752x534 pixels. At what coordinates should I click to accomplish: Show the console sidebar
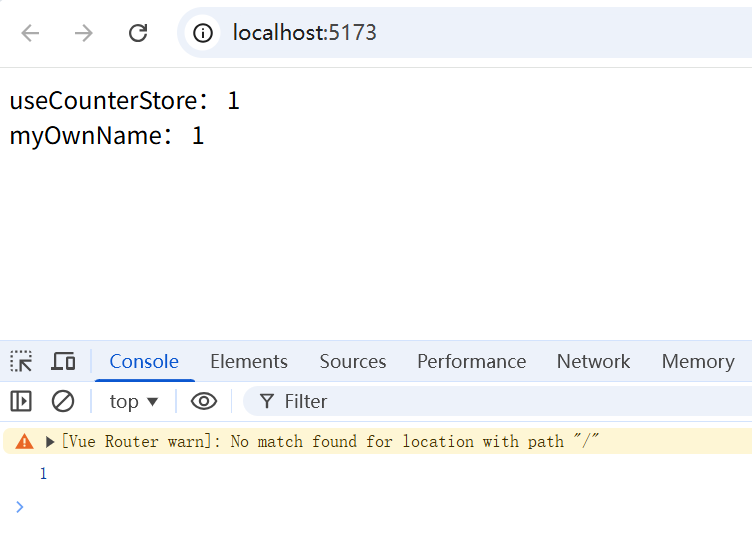pos(21,401)
